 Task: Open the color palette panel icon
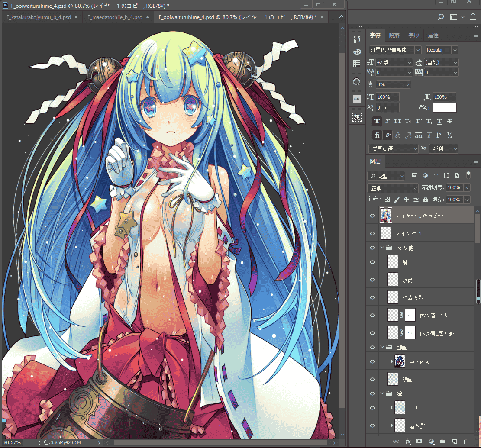click(357, 52)
